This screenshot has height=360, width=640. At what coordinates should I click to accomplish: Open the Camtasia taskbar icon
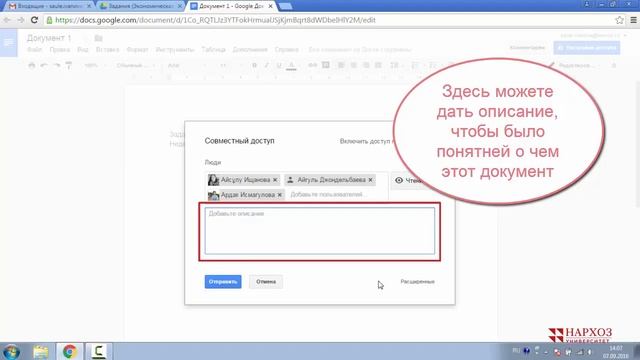(98, 351)
